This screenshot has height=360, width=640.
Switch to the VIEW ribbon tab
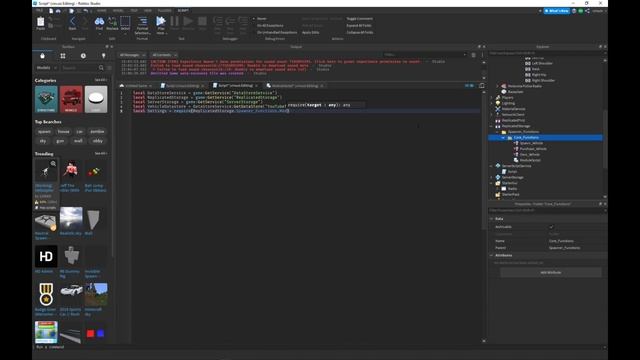(x=148, y=11)
